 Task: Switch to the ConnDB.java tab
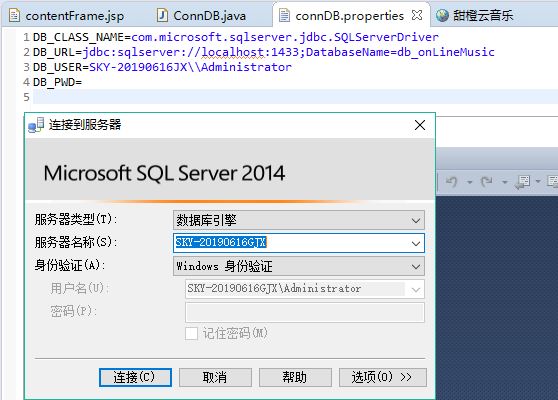(x=201, y=16)
